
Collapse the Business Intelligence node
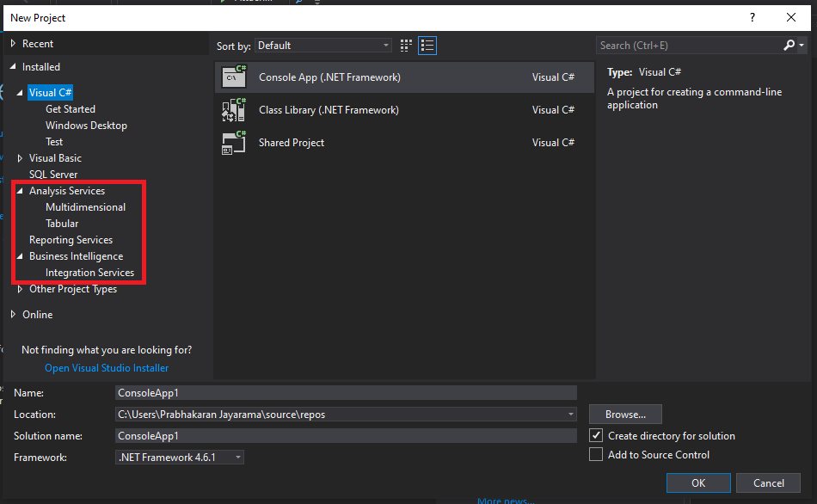click(x=20, y=256)
